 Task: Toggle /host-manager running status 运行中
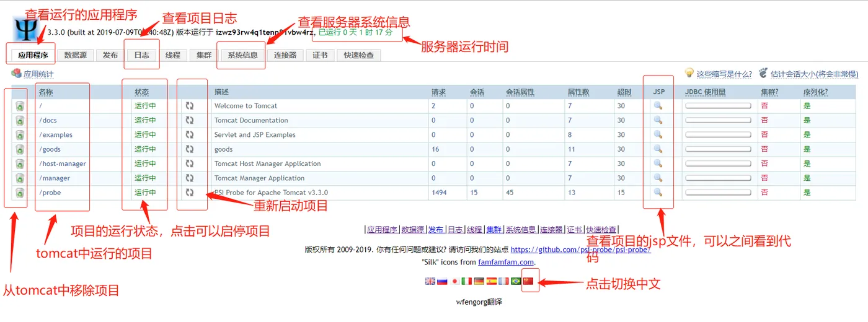[x=145, y=163]
